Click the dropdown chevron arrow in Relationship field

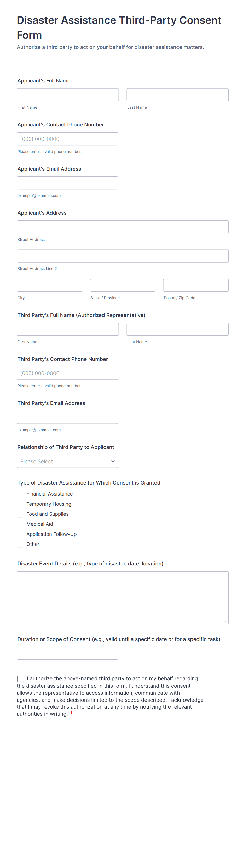113,461
